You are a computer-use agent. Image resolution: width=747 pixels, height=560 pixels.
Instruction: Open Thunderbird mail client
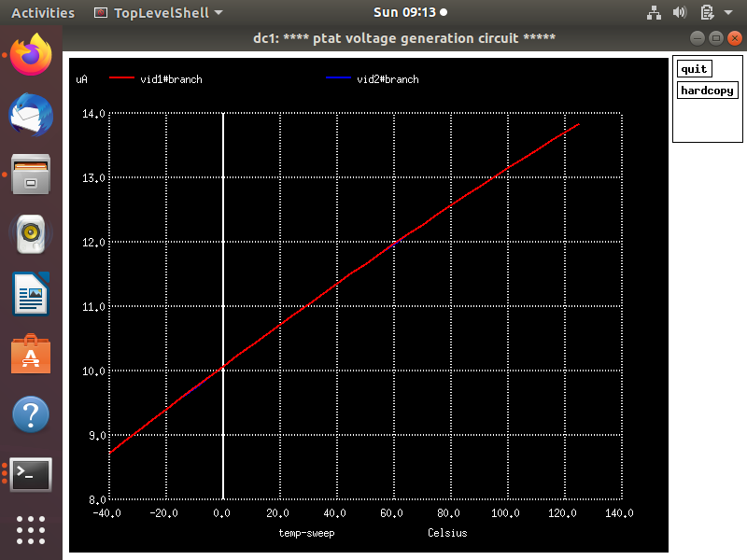pyautogui.click(x=31, y=114)
